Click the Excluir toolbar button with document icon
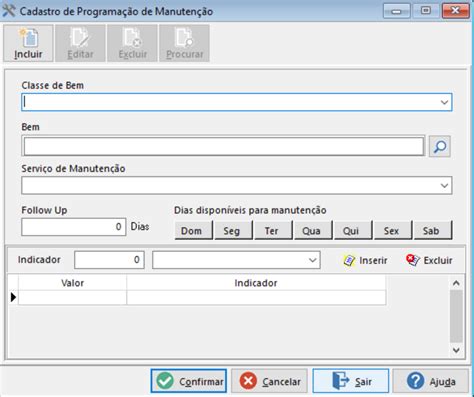 pyautogui.click(x=132, y=43)
